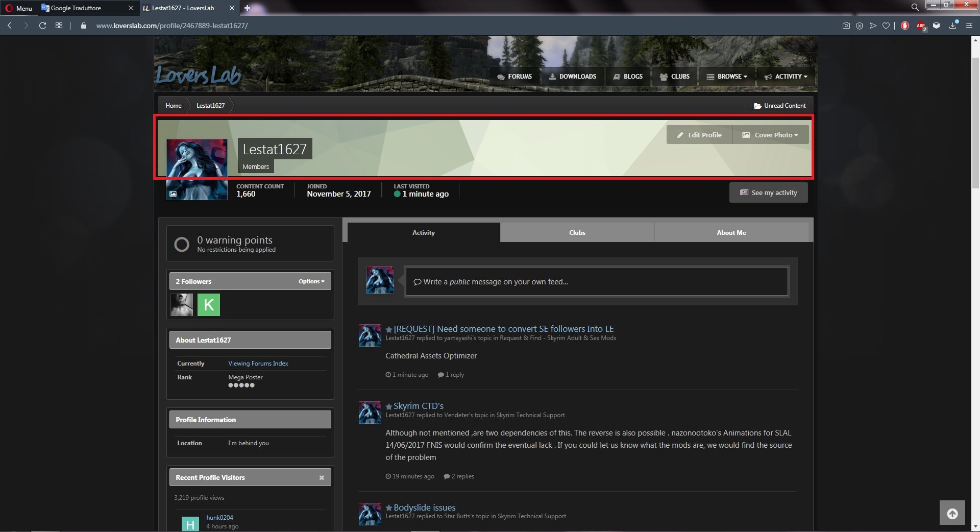980x532 pixels.
Task: Click star icon beside Bodyslide issues
Action: click(389, 508)
